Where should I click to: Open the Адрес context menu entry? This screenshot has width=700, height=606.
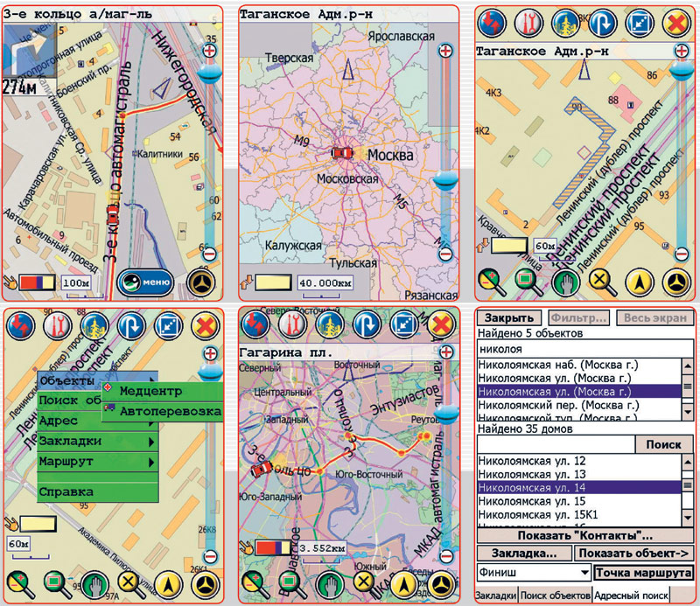tap(97, 421)
